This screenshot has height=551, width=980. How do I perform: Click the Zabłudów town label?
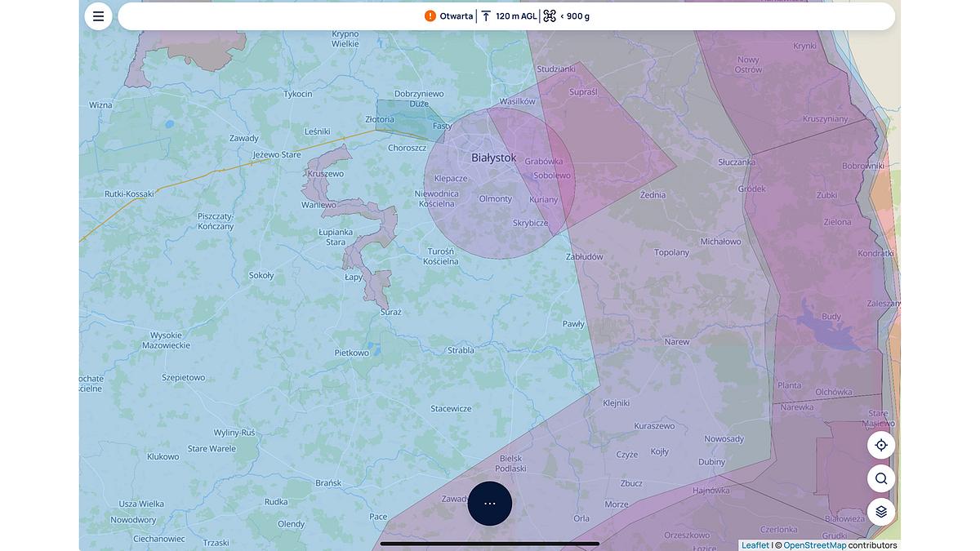[x=584, y=256]
